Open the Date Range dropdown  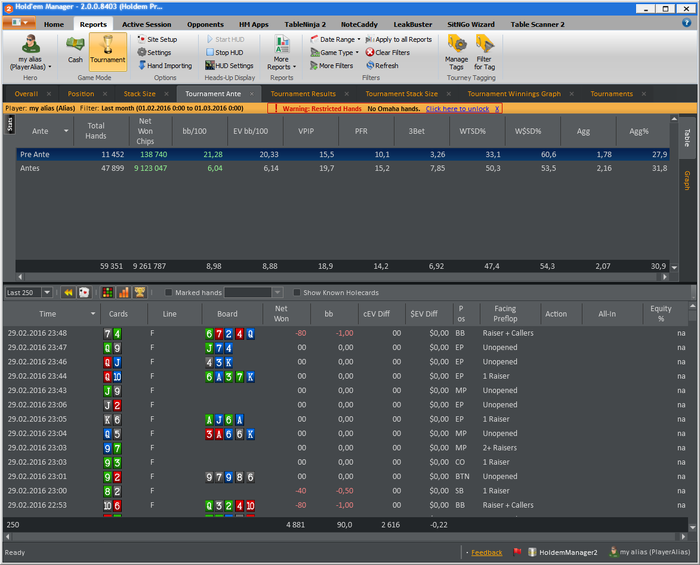coord(336,39)
